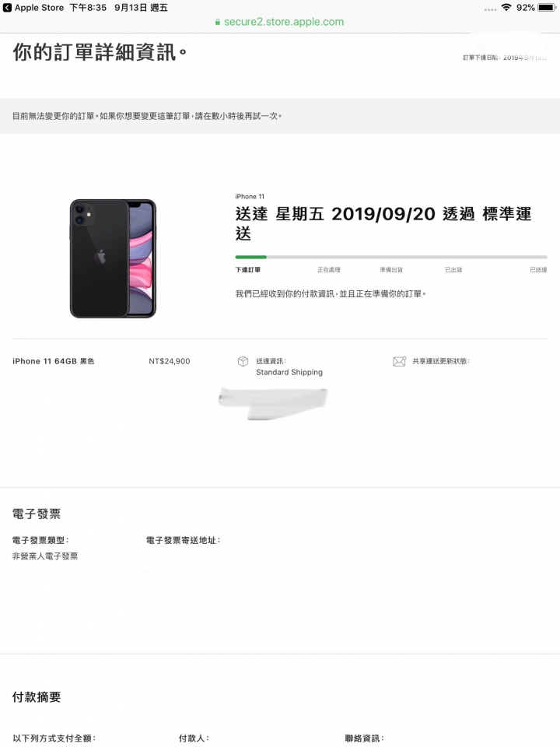The image size is (560, 747).
Task: Click the envelope icon beside 共享運送更新狀態
Action: [x=399, y=362]
